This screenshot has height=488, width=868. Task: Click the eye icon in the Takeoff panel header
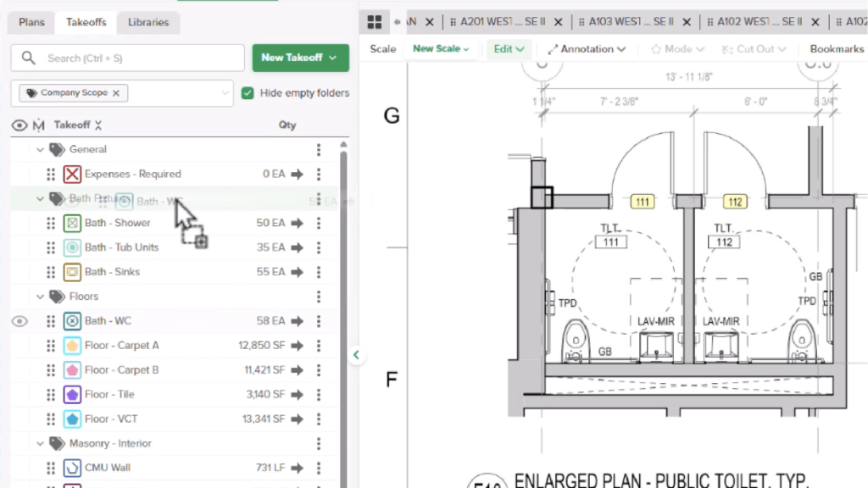(19, 125)
